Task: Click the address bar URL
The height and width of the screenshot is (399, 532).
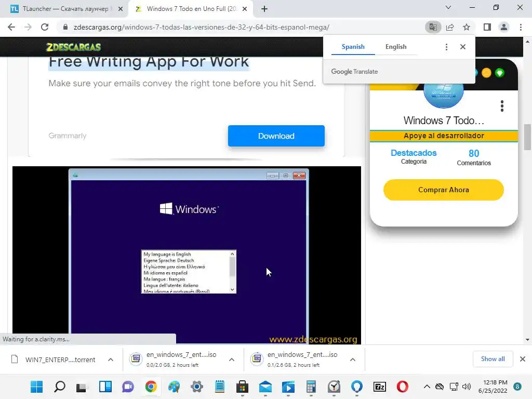Action: click(x=202, y=27)
